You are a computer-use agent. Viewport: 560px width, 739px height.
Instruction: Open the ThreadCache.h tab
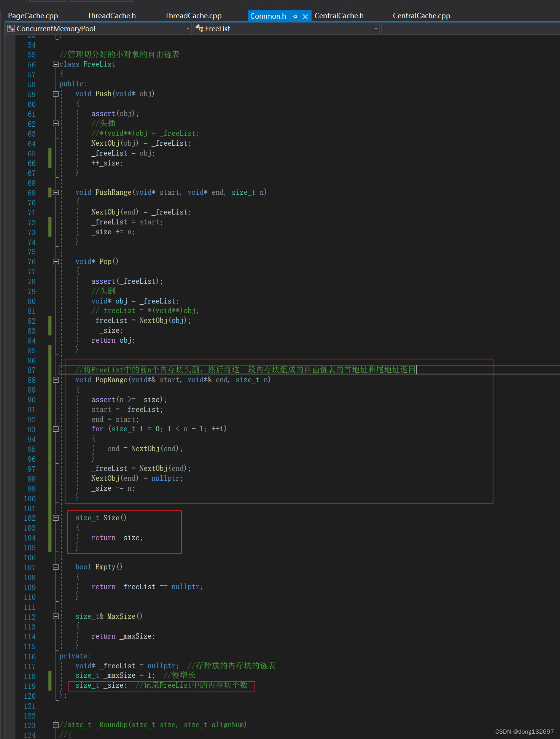111,16
